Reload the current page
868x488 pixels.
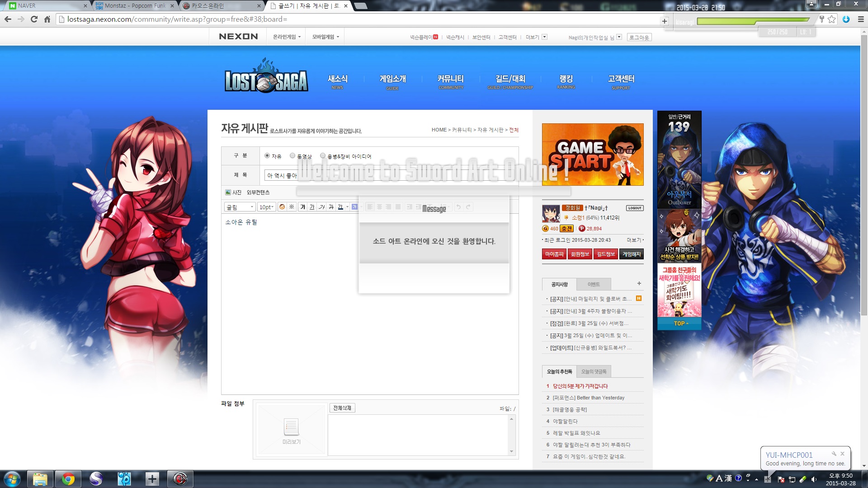[34, 19]
